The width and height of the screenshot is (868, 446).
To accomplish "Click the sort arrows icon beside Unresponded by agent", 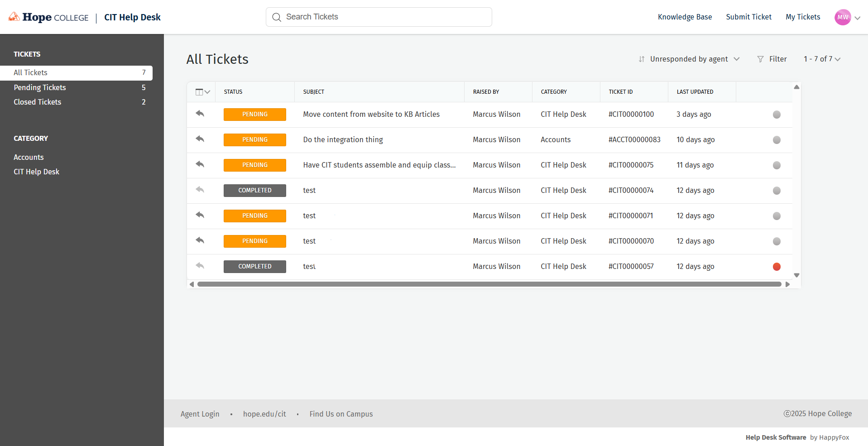I will point(642,59).
